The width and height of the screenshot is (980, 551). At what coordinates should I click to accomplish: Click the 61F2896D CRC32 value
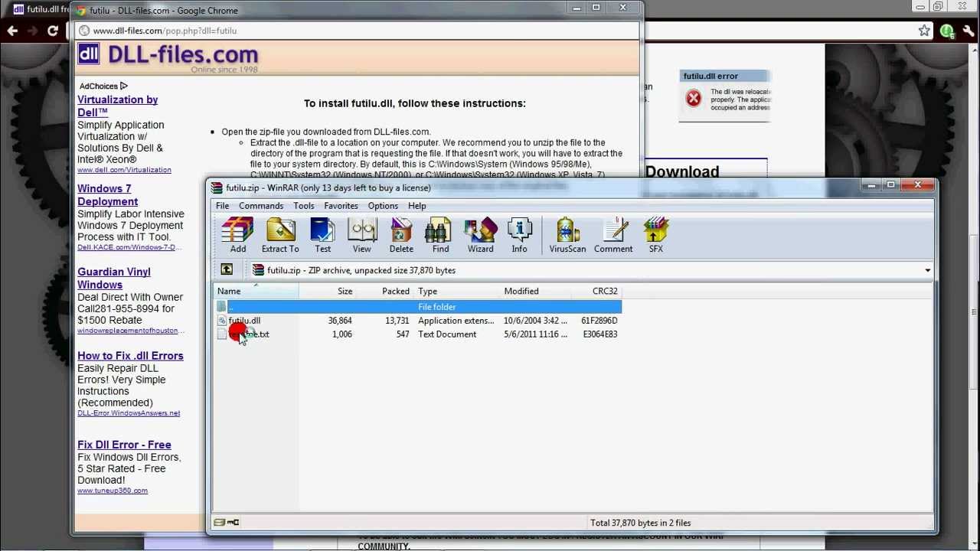point(599,321)
